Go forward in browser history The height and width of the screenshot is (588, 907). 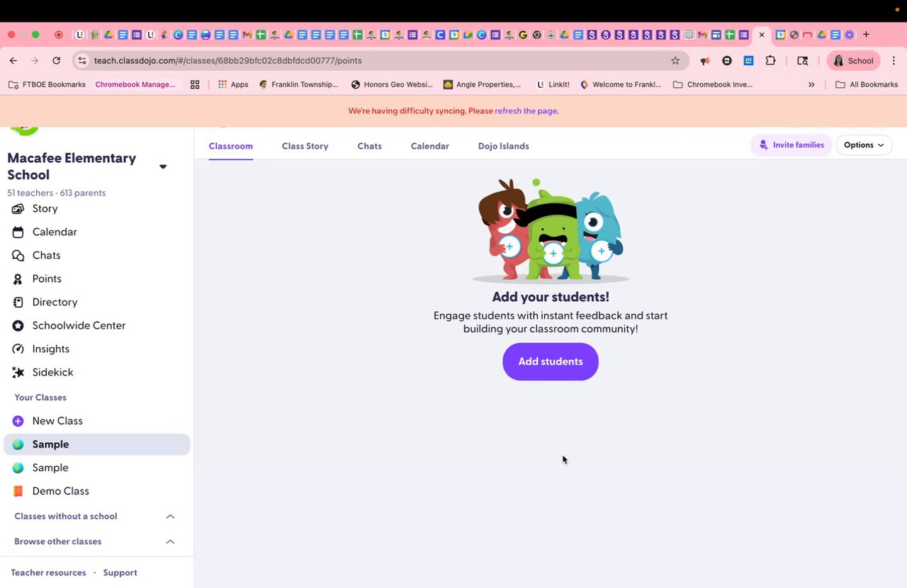click(35, 61)
